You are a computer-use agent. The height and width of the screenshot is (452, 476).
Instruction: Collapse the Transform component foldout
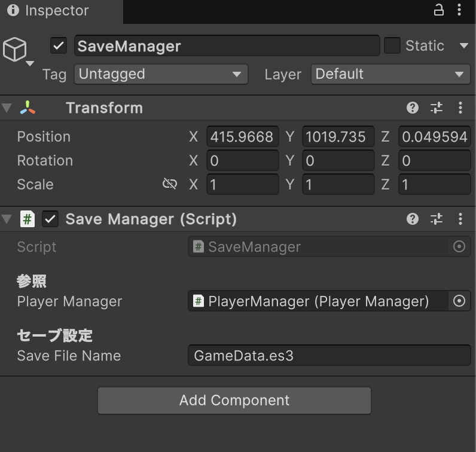7,108
